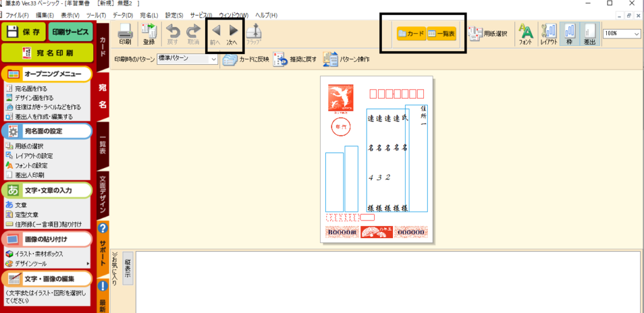Click the 印刷 printer icon in toolbar

pos(125,33)
